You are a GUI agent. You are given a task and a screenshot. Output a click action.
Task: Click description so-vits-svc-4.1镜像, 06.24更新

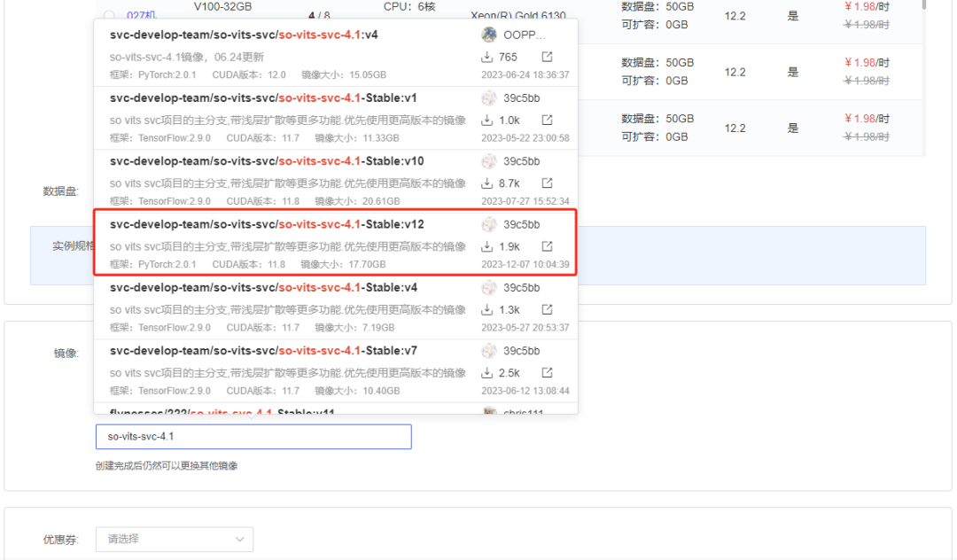187,57
